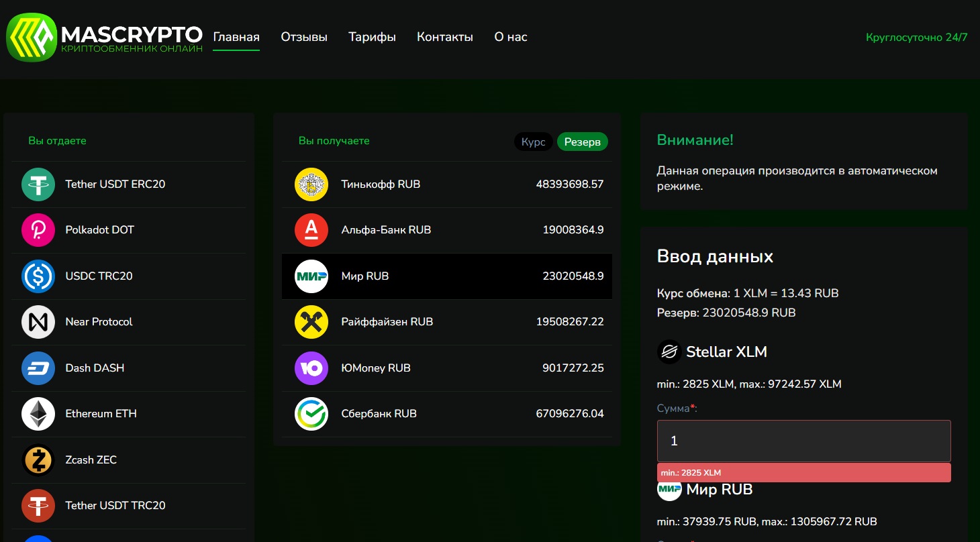Click the Polkadot DOT label
980x542 pixels.
100,230
